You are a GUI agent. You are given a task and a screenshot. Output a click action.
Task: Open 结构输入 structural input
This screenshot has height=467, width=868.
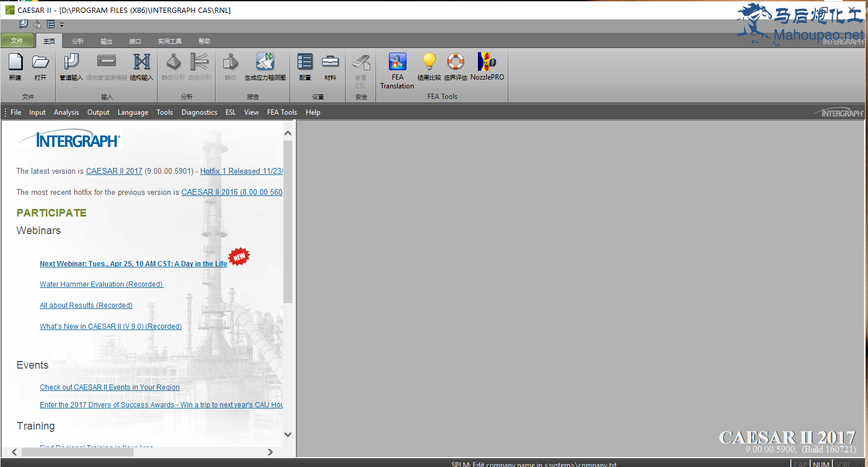point(142,67)
